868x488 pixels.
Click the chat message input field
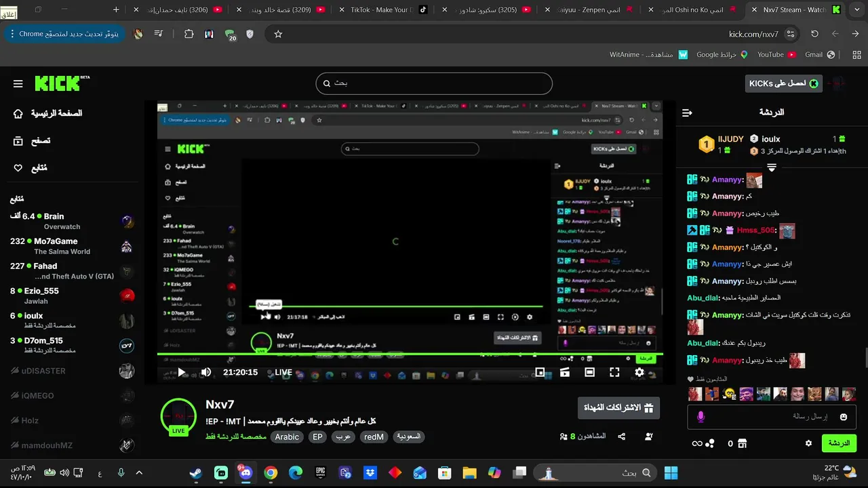(x=772, y=417)
